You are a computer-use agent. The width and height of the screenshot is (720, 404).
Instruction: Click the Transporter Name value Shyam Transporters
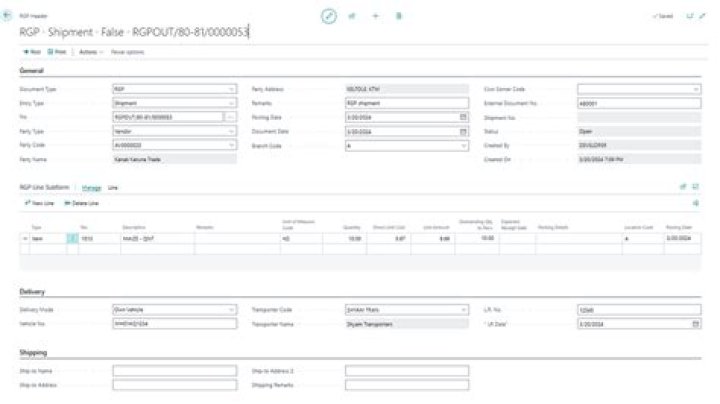click(x=407, y=324)
